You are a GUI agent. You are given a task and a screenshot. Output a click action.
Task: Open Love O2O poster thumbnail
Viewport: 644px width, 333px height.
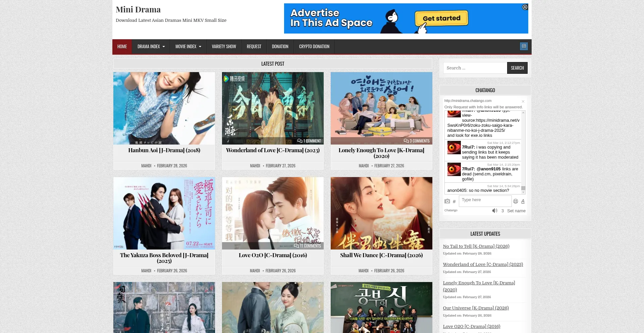click(x=273, y=213)
